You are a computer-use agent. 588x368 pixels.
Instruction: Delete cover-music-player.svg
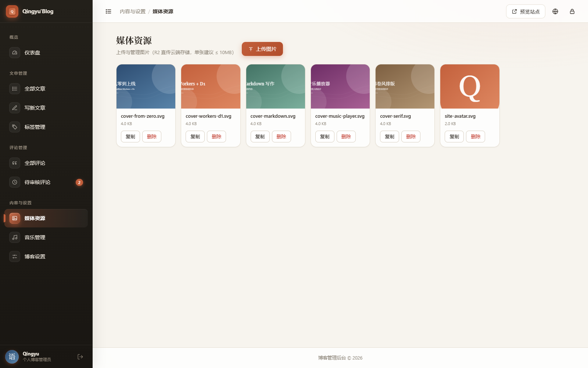(346, 137)
